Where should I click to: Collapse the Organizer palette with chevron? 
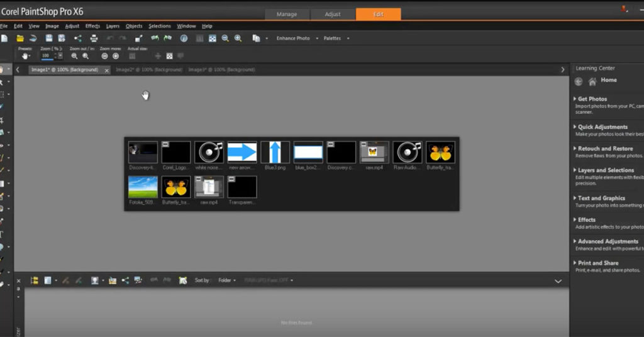tap(558, 281)
